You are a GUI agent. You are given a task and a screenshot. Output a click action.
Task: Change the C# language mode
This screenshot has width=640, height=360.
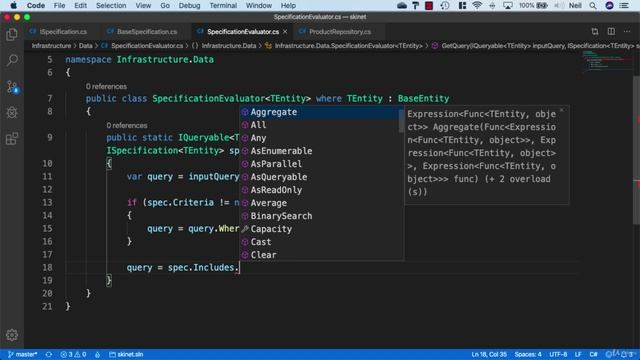(x=593, y=354)
